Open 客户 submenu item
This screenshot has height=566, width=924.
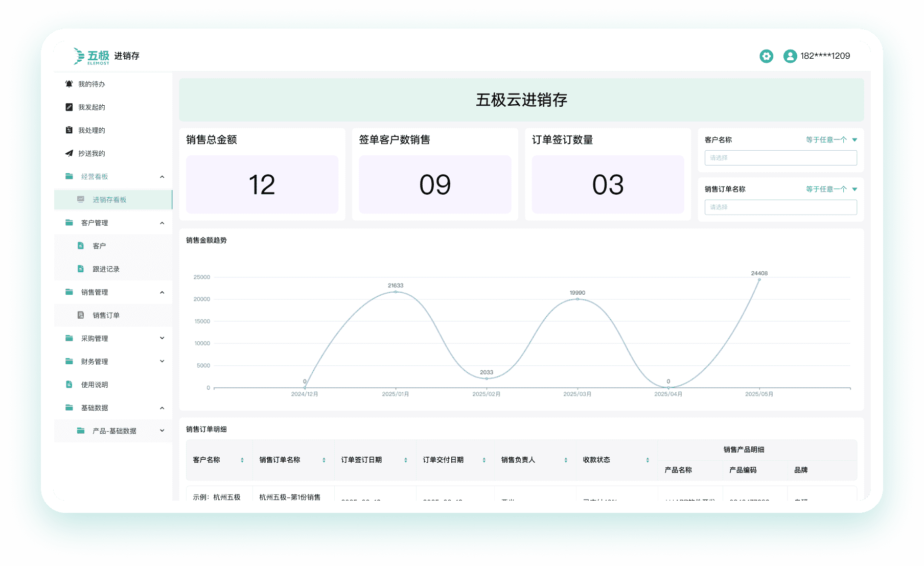coord(113,246)
